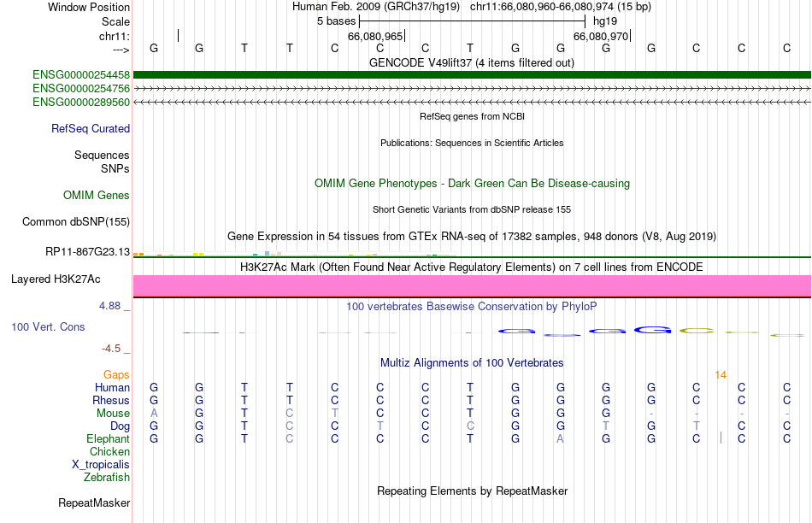The width and height of the screenshot is (812, 523).
Task: Open the RepeatMasker track label
Action: click(94, 502)
